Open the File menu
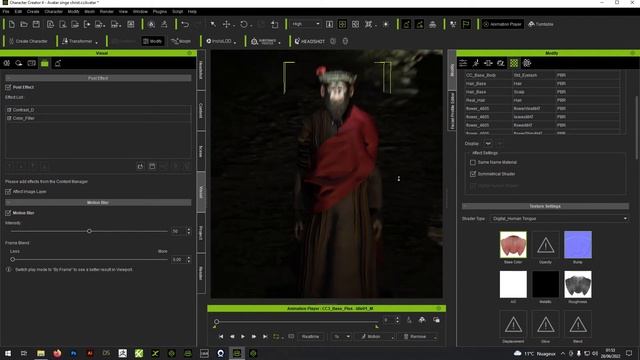640x360 pixels. tap(6, 11)
